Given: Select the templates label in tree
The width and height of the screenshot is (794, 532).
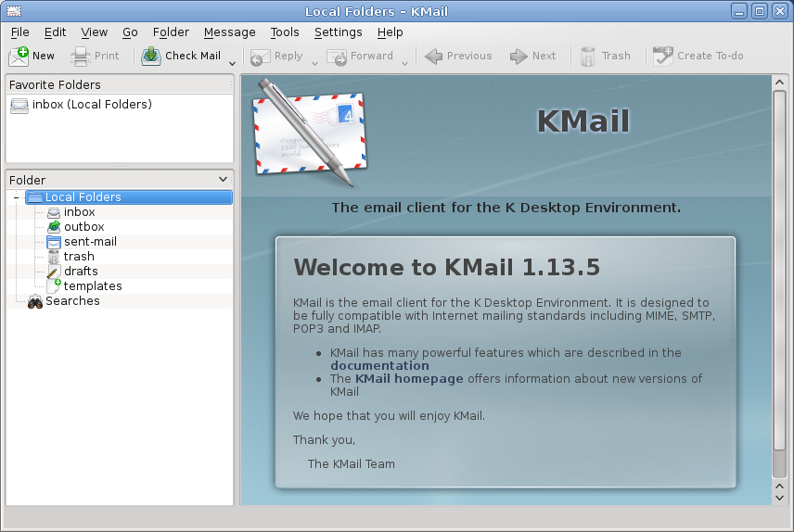Looking at the screenshot, I should click(93, 286).
